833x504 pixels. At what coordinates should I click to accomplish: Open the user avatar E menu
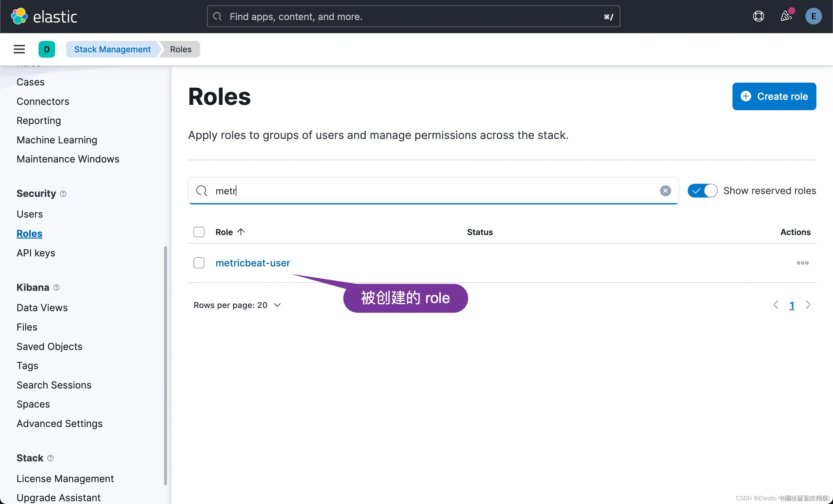tap(813, 16)
